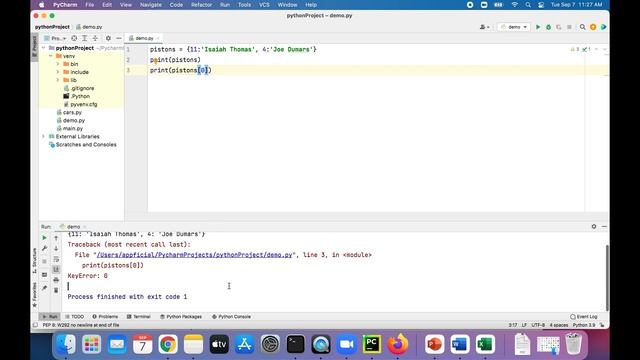The width and height of the screenshot is (640, 360).
Task: Rerun demo with Run panel play icon
Action: 44,238
